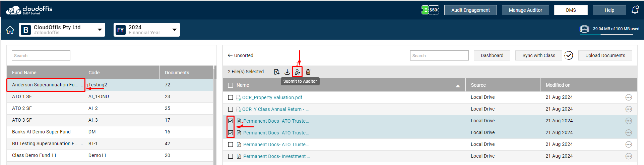Sort files by Source column

pyautogui.click(x=503, y=85)
